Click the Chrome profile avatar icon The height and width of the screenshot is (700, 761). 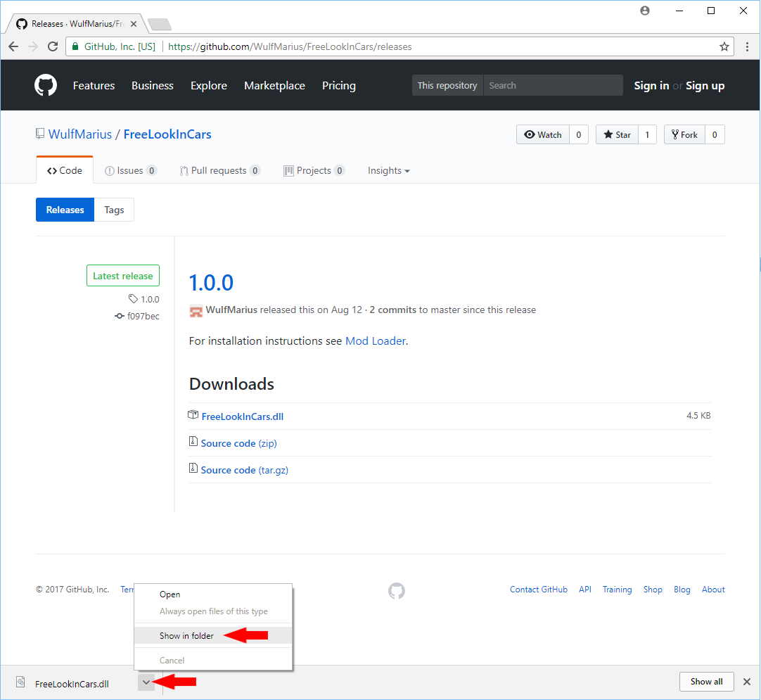tap(644, 11)
